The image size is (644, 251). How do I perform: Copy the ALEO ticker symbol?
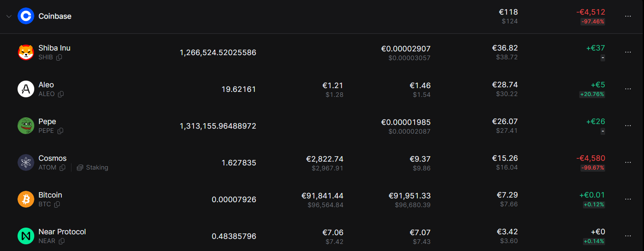click(x=61, y=94)
